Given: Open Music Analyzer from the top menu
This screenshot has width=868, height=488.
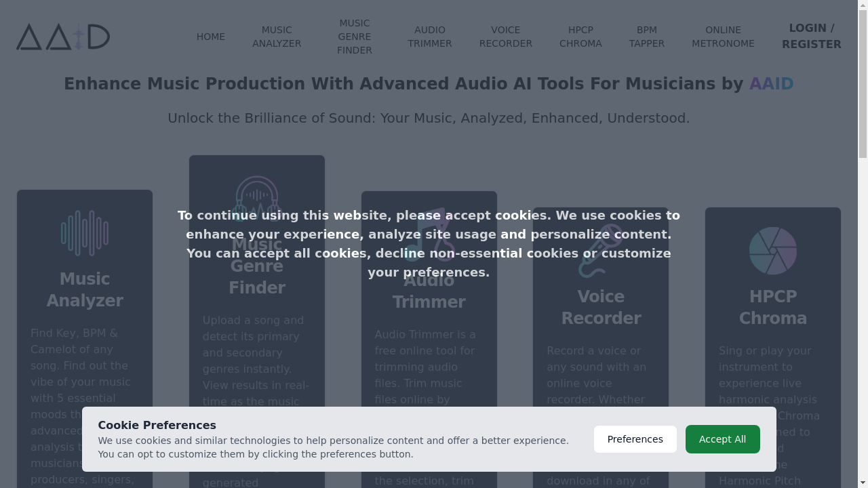Looking at the screenshot, I should (277, 37).
